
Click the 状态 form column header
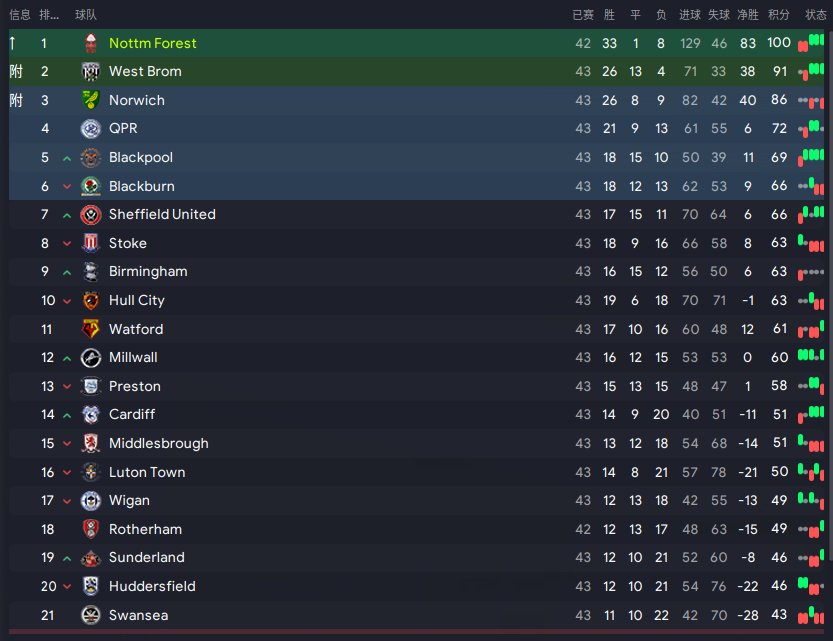coord(815,15)
